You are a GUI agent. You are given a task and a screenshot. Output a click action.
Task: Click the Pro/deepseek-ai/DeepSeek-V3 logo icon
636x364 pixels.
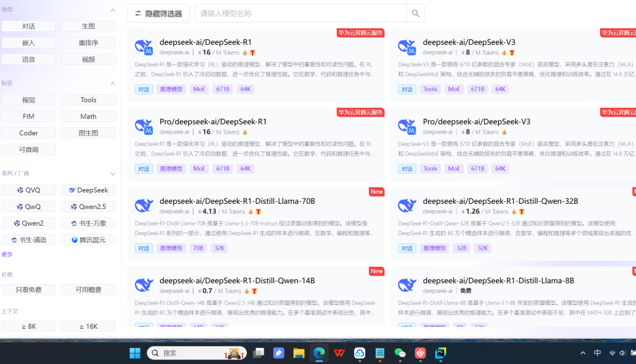(x=407, y=126)
